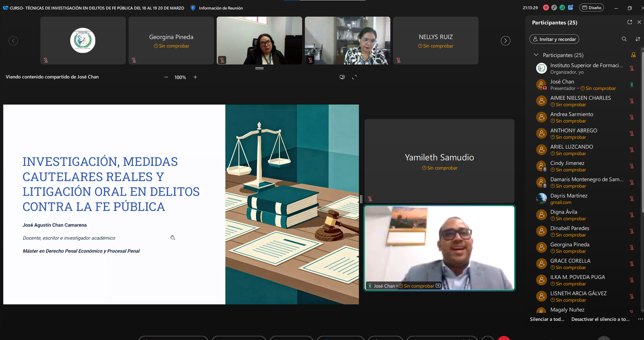
Task: Open the green network statistics icon
Action: (562, 7)
